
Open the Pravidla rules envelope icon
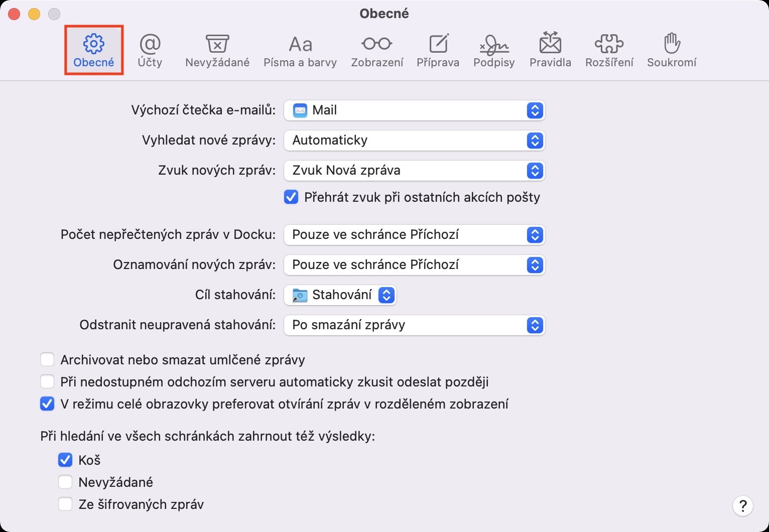coord(550,45)
